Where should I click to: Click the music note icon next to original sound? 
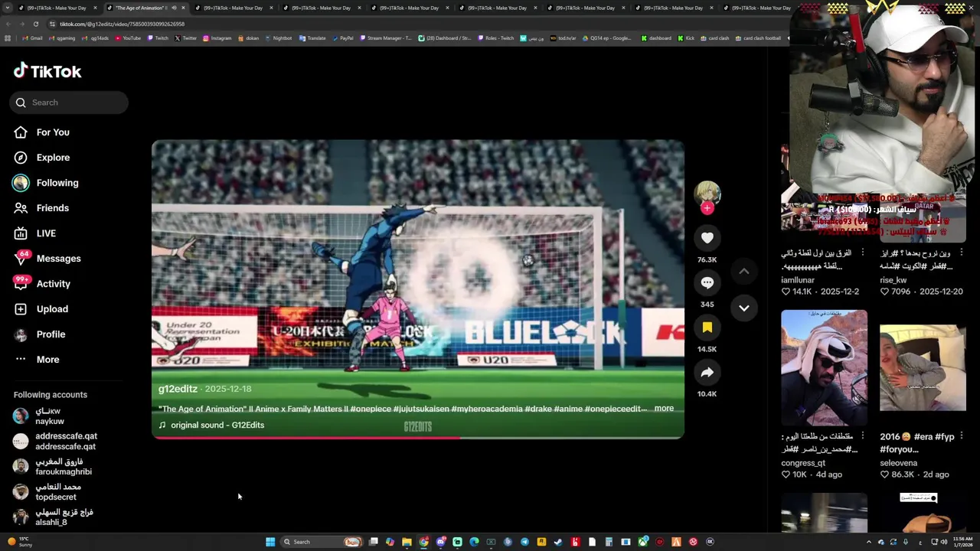pos(162,425)
